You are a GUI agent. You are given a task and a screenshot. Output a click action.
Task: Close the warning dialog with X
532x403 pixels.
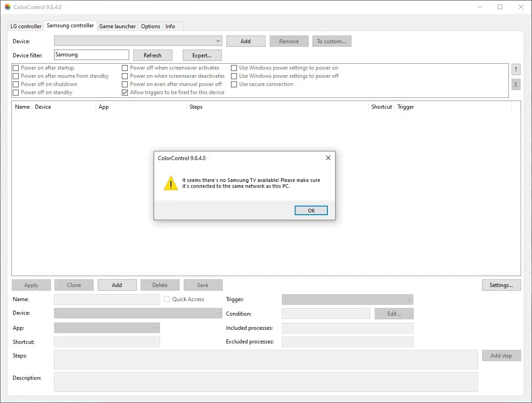pos(328,158)
